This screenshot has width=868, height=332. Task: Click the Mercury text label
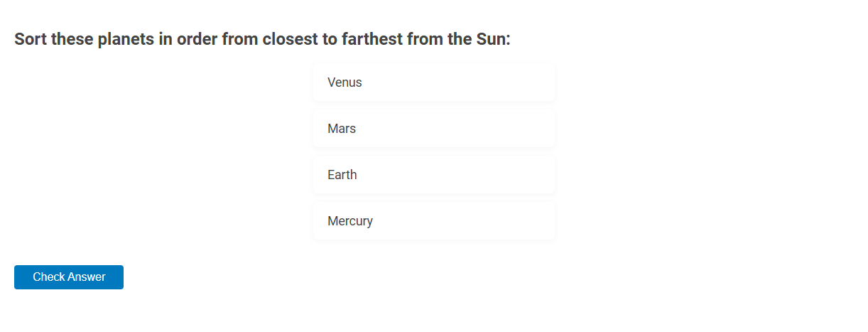(350, 221)
